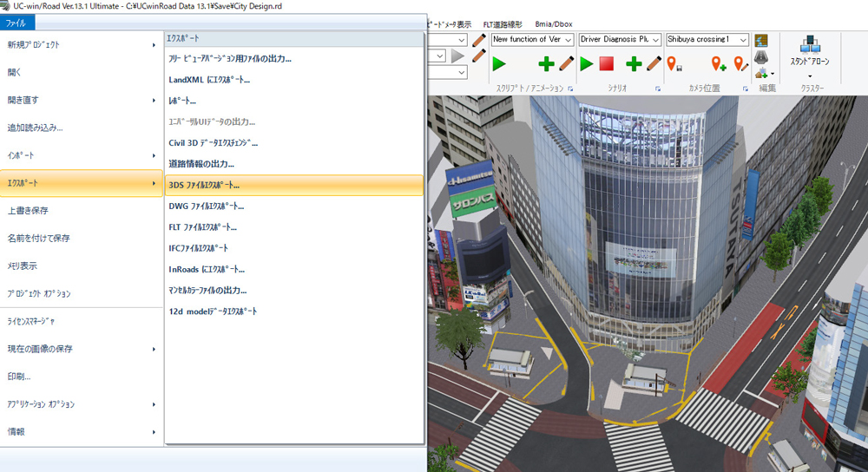The height and width of the screenshot is (472, 868).
Task: Select レポート... export entry
Action: coord(294,101)
